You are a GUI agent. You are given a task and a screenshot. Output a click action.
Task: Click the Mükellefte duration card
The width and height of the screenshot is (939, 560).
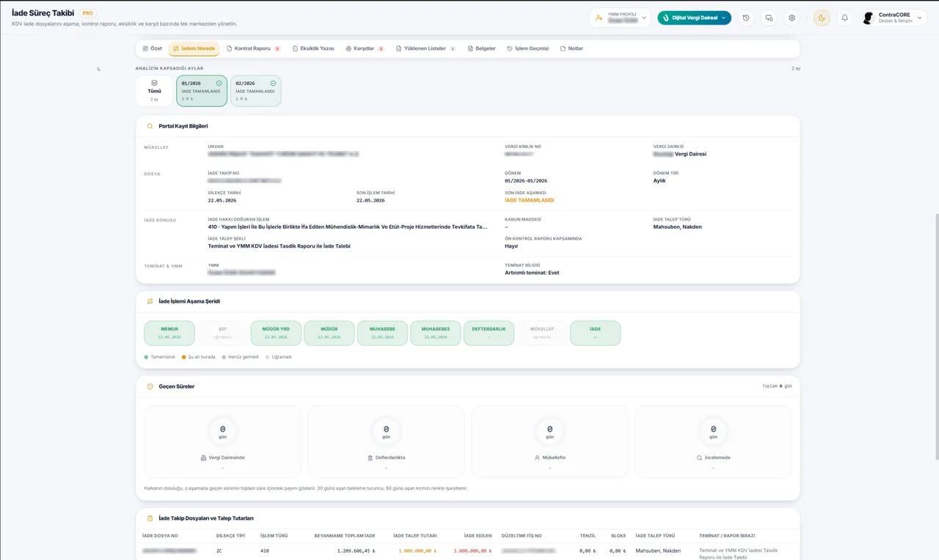tap(549, 442)
